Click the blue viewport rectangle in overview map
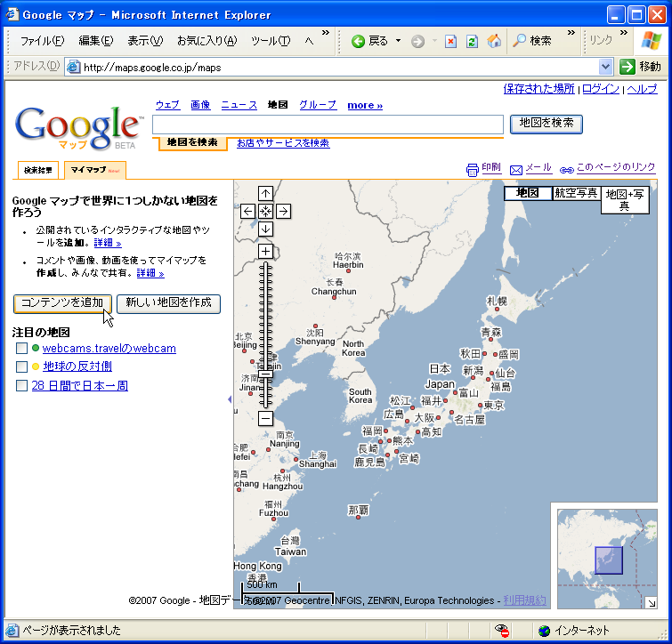The width and height of the screenshot is (672, 644). (609, 560)
